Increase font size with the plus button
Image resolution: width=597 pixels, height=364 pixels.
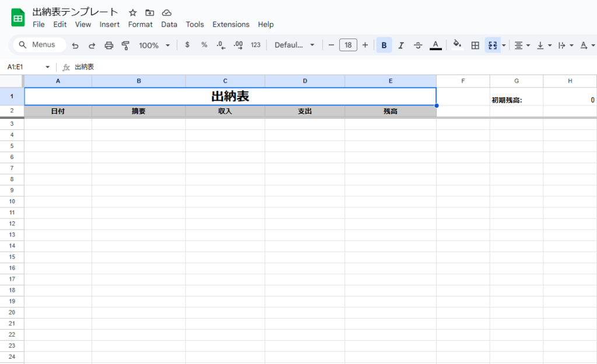pos(365,45)
